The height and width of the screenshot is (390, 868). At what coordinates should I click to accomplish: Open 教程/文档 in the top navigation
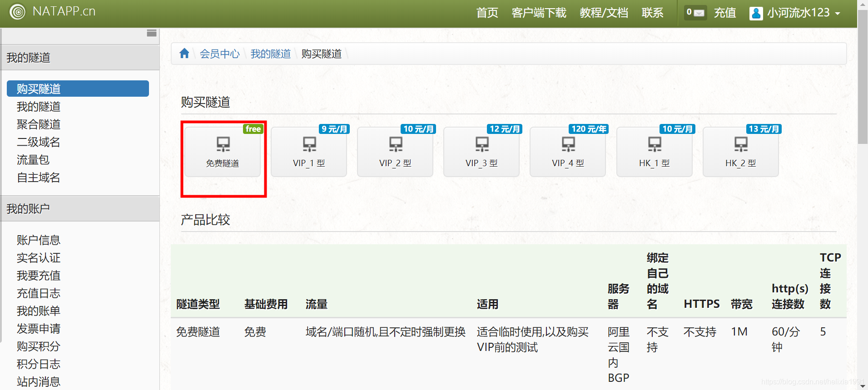pos(604,13)
